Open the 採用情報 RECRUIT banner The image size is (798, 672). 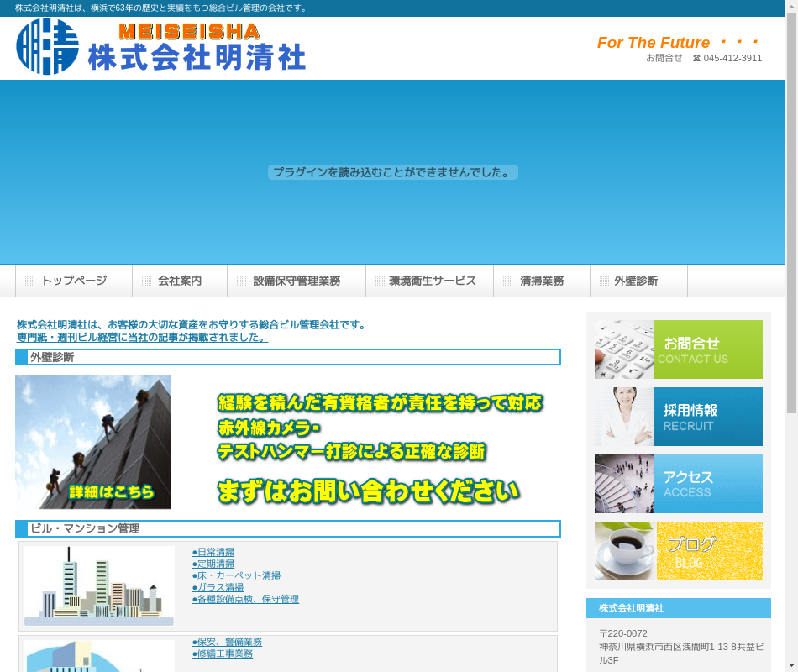[x=679, y=417]
